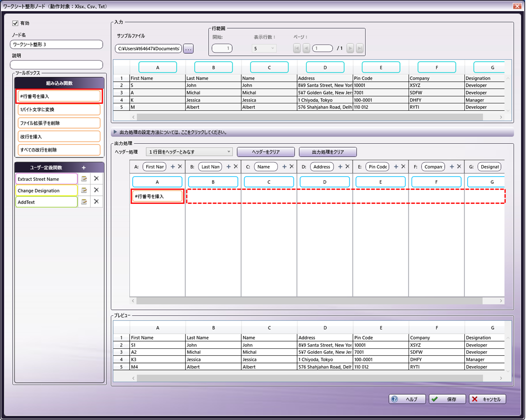Click the 出力処理をクリア button

point(328,152)
